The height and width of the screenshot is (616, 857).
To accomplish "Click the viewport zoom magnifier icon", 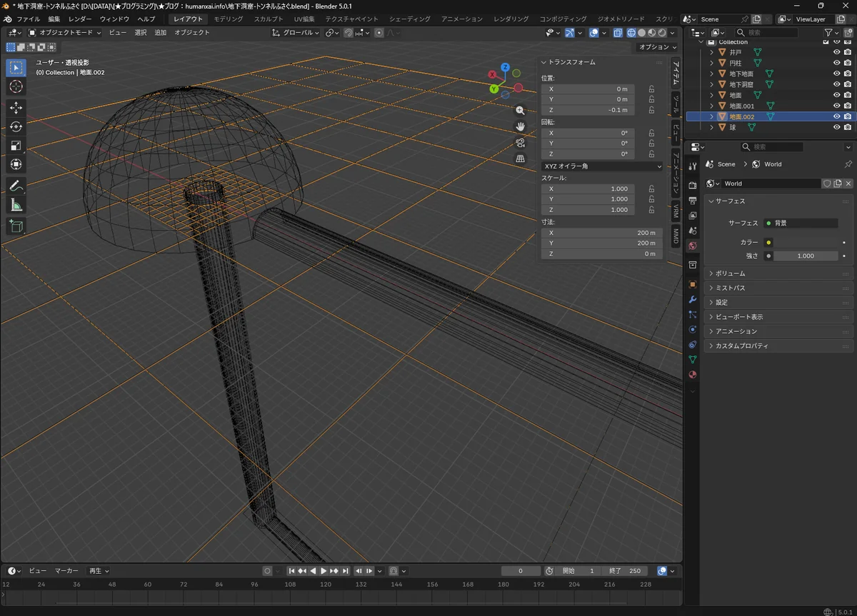I will [x=521, y=110].
